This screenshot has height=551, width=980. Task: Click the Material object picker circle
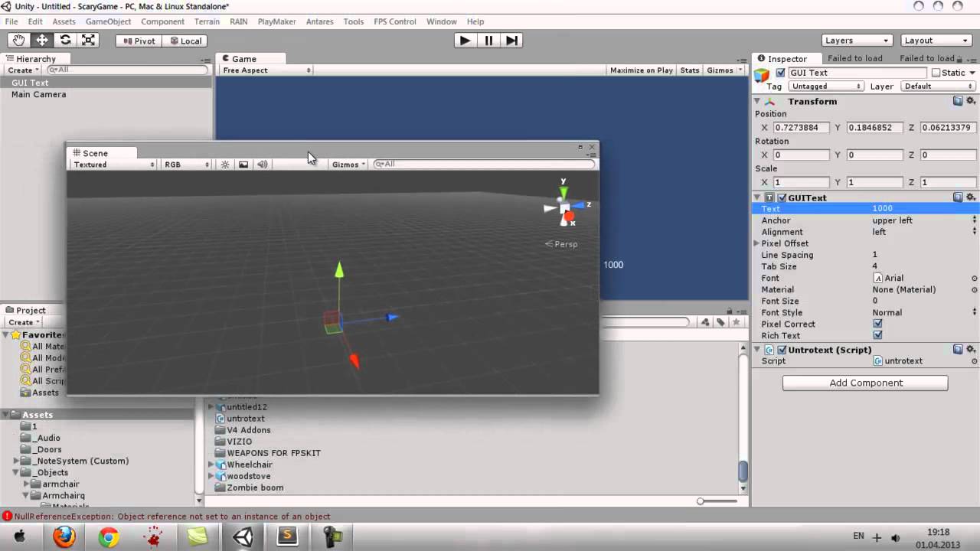pos(975,290)
